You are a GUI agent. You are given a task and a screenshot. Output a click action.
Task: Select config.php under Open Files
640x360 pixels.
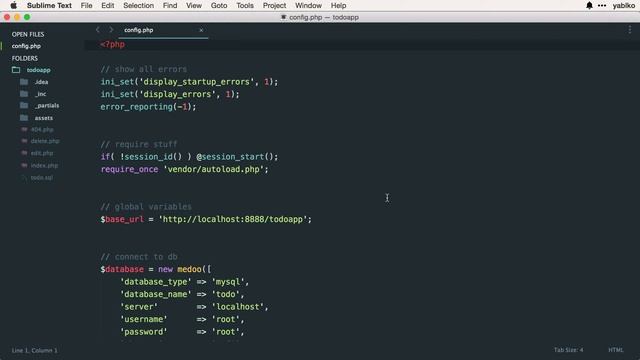tap(26, 46)
